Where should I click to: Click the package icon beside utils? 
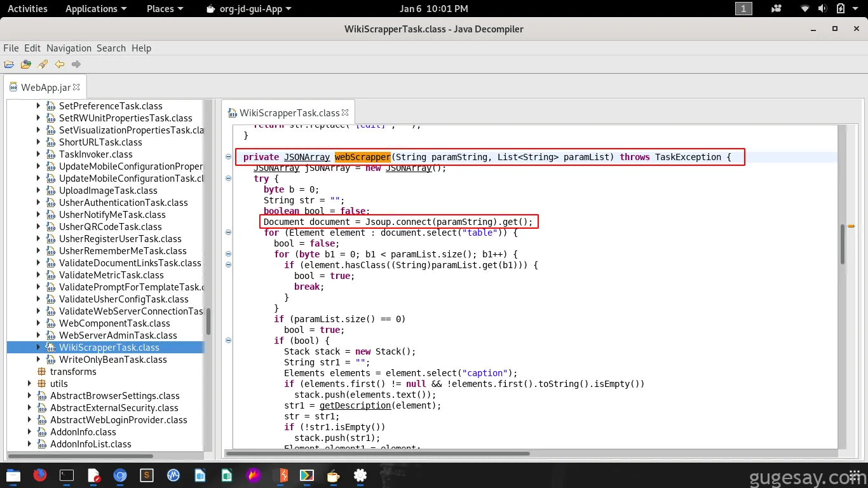[42, 384]
